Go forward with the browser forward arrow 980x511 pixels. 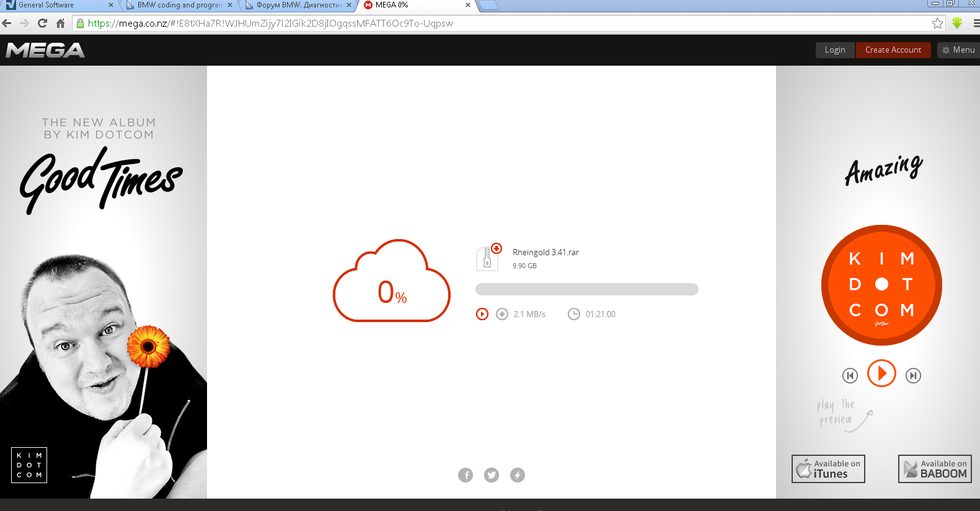point(24,24)
